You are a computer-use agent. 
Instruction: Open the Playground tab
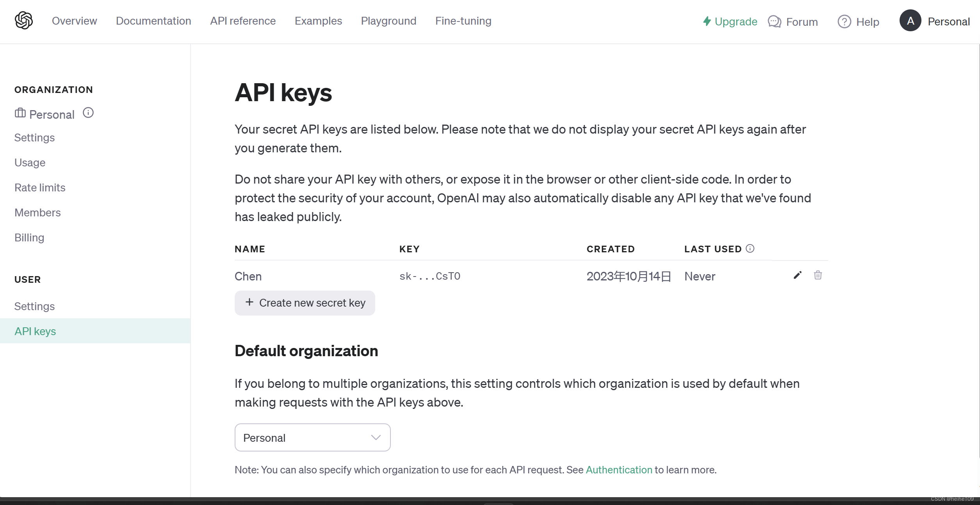(x=388, y=21)
